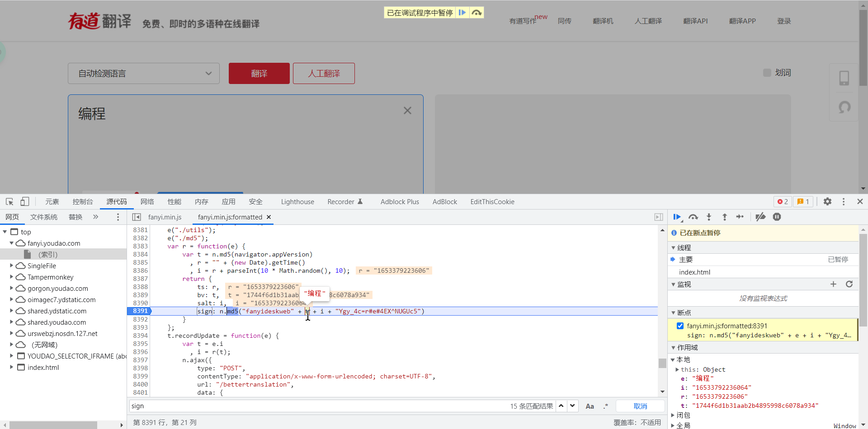Clear the translation input text

tap(407, 111)
